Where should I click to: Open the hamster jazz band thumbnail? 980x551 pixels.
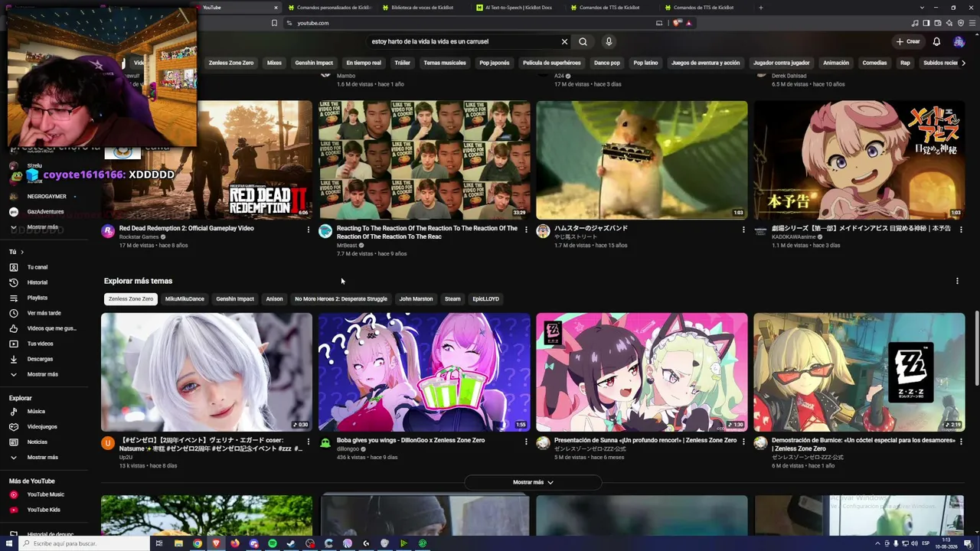point(642,160)
